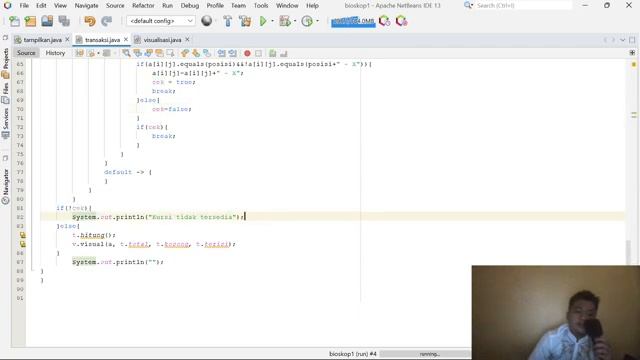Click the editor split window icon
The width and height of the screenshot is (640, 360).
point(632,53)
